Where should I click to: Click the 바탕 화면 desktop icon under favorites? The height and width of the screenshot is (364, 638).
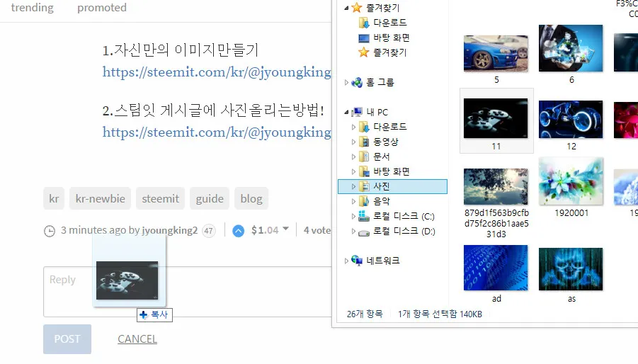tap(363, 38)
